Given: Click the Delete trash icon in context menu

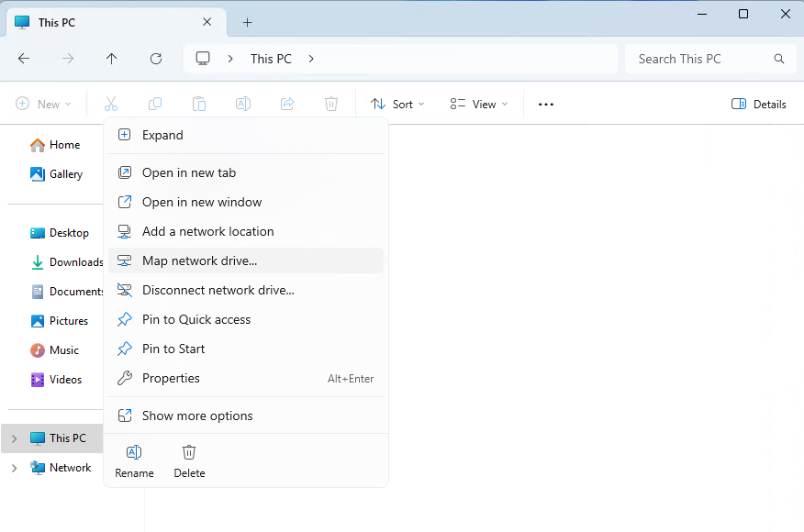Looking at the screenshot, I should tap(189, 452).
